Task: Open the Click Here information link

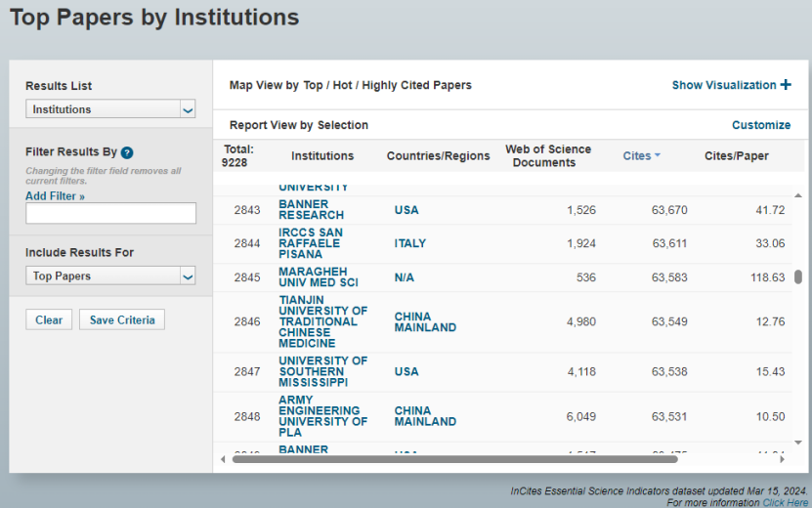Action: click(x=785, y=502)
